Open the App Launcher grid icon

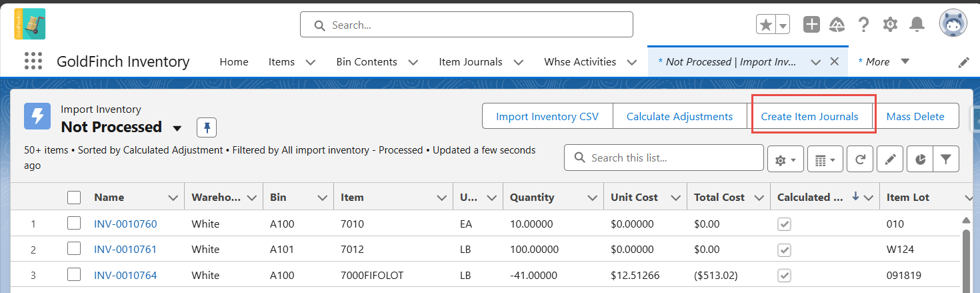(x=33, y=61)
